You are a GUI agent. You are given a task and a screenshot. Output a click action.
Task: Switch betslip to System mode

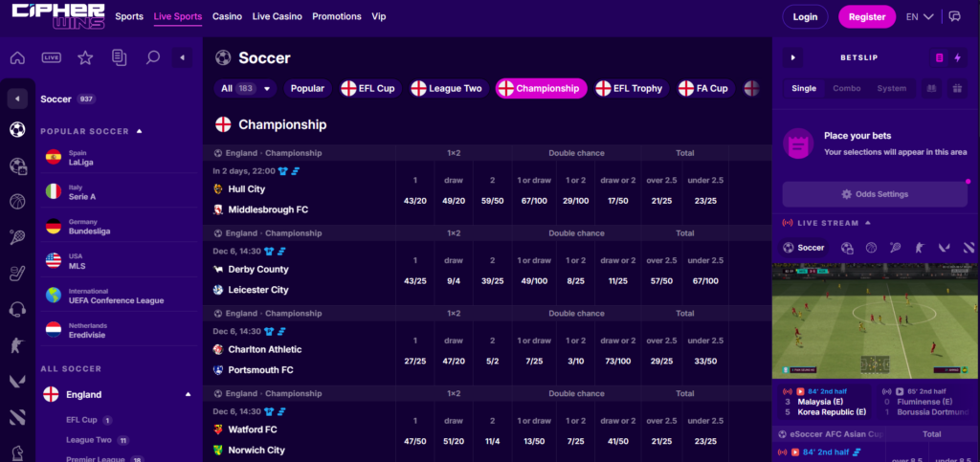891,89
